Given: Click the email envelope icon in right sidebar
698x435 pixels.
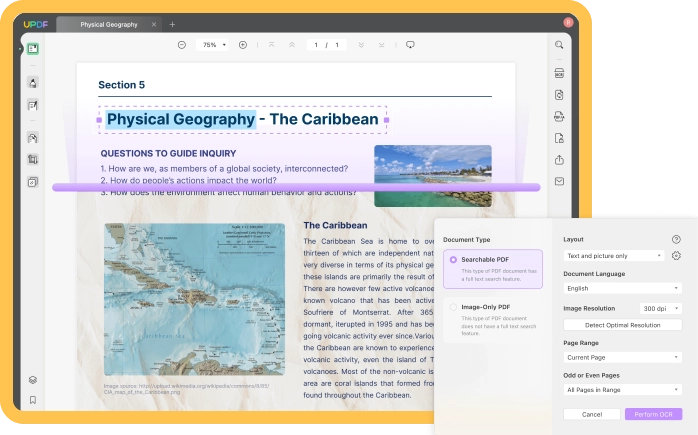Looking at the screenshot, I should [559, 181].
